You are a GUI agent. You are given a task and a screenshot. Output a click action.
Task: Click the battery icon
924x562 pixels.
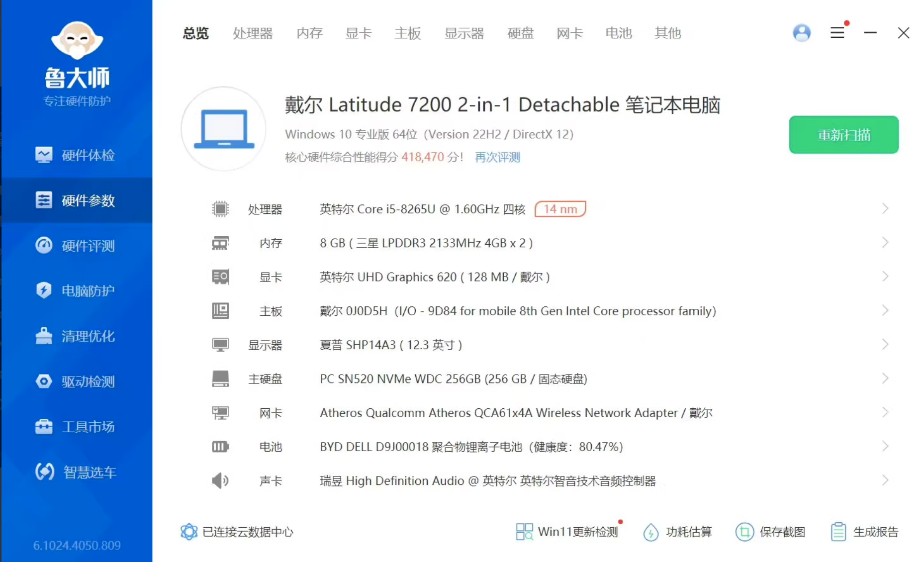220,447
